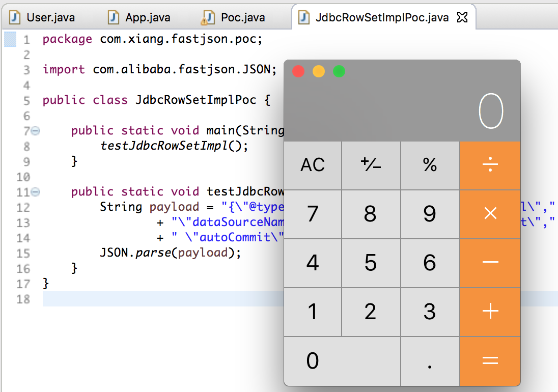The height and width of the screenshot is (392, 558).
Task: Tap the 8 key on Calculator
Action: (x=371, y=214)
